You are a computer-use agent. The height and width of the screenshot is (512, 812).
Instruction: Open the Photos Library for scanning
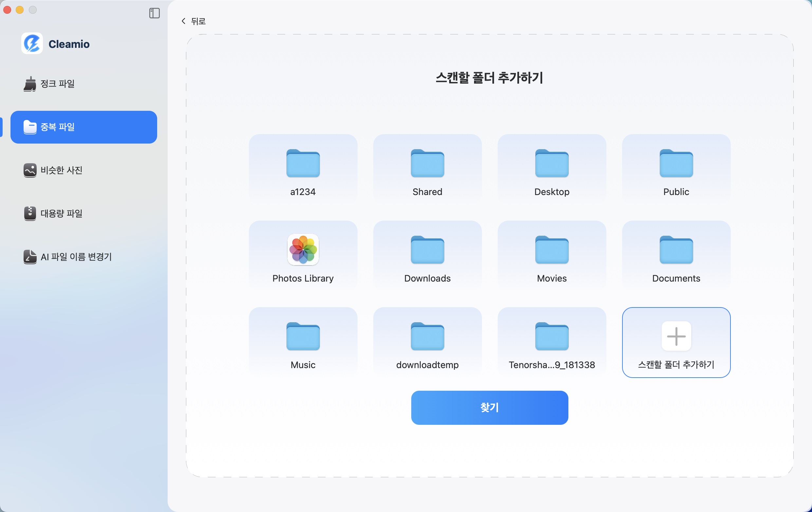[x=303, y=256]
